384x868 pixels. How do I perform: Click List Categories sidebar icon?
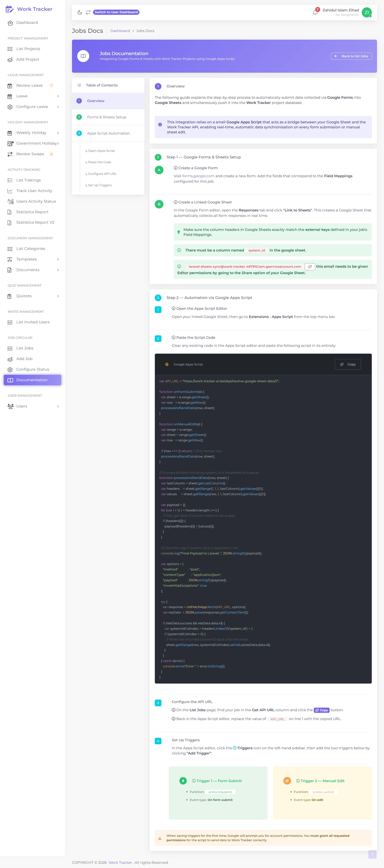click(10, 249)
